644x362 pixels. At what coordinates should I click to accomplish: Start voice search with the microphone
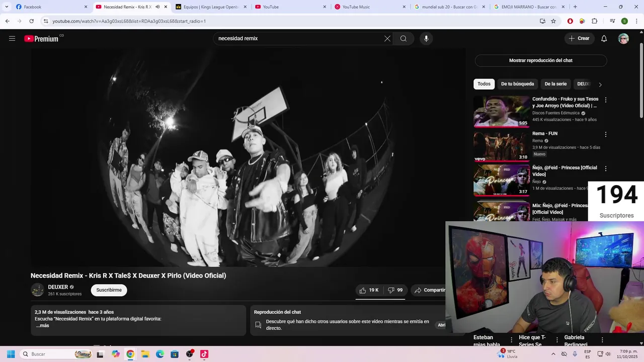click(426, 39)
